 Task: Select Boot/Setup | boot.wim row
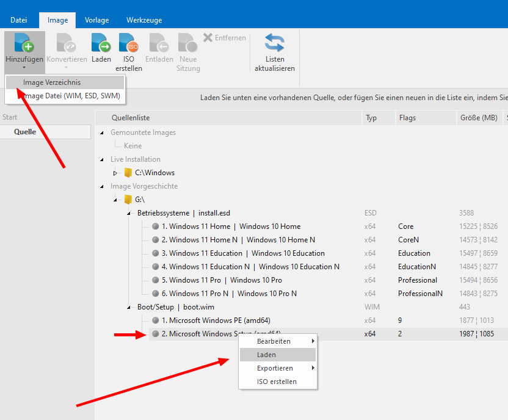point(176,307)
